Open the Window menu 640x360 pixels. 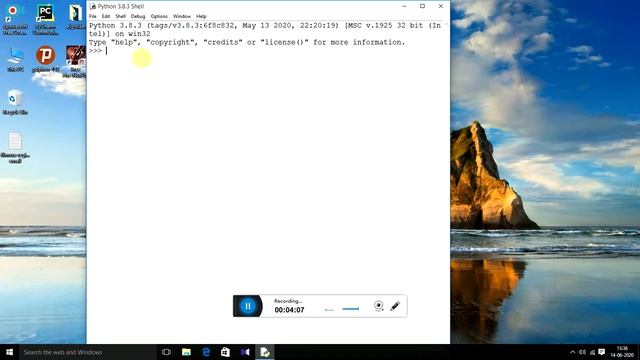[182, 16]
